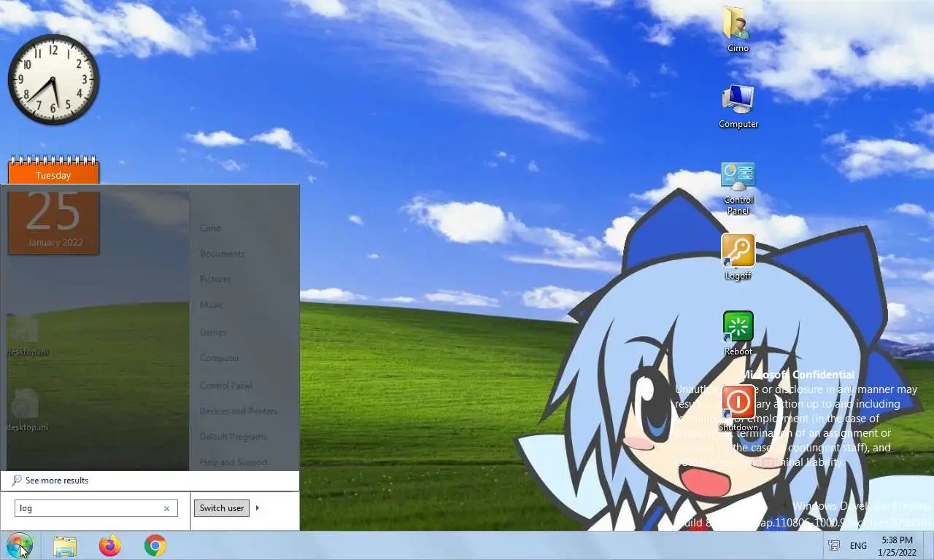
Task: Open Default Programs in the Start menu
Action: point(233,437)
